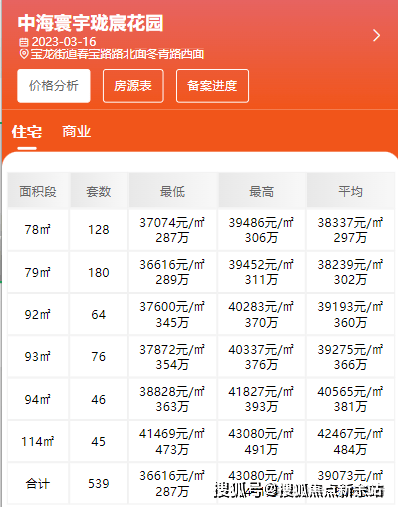This screenshot has height=507, width=398.
Task: Click highest price cell 41827元/㎡ 393万
Action: click(x=261, y=399)
